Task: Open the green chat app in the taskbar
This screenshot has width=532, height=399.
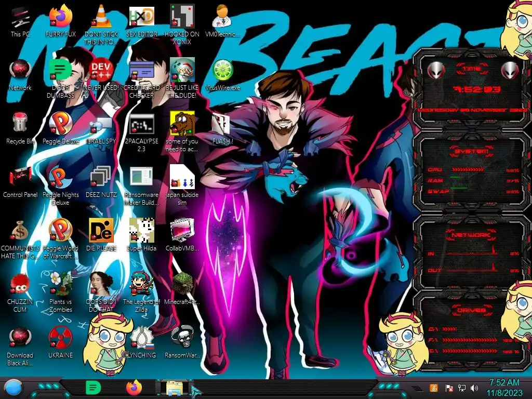Action: click(94, 388)
